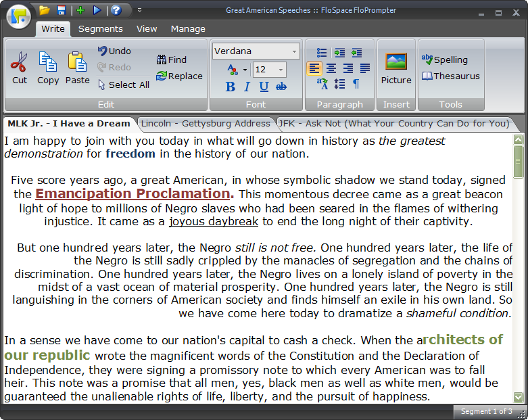The image size is (528, 420).
Task: Expand the quick access toolbar customize arrow
Action: coord(139,10)
